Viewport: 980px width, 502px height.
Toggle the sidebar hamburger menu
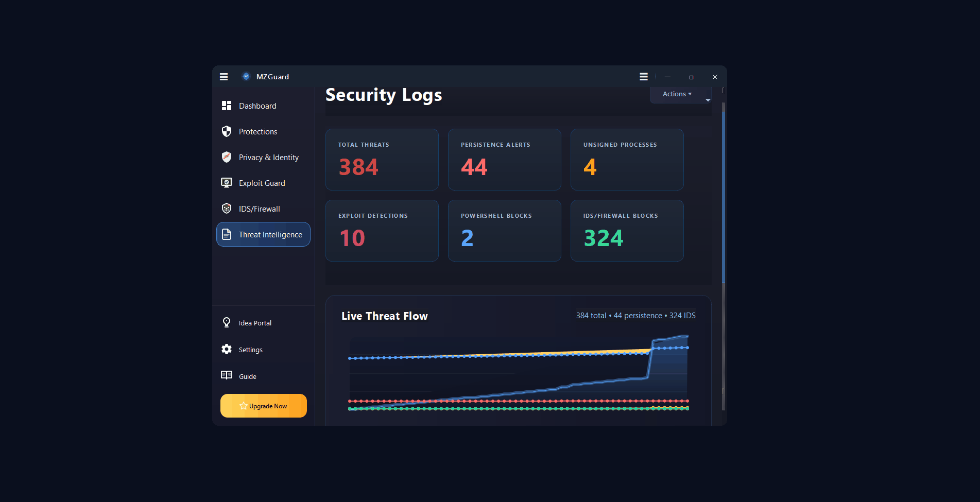click(x=223, y=77)
